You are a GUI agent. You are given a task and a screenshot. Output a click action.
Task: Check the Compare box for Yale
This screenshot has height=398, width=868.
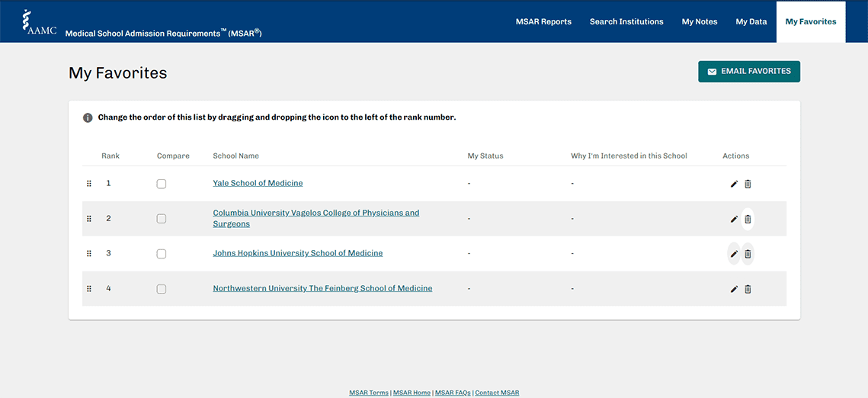161,184
